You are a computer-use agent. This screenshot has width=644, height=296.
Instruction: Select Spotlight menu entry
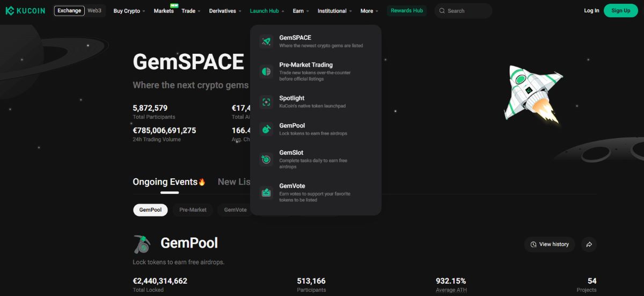click(316, 102)
